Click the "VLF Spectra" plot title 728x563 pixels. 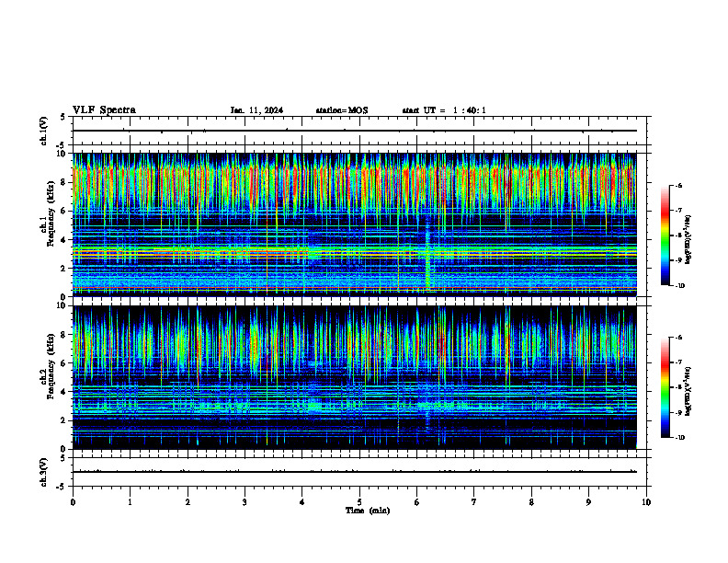click(104, 110)
